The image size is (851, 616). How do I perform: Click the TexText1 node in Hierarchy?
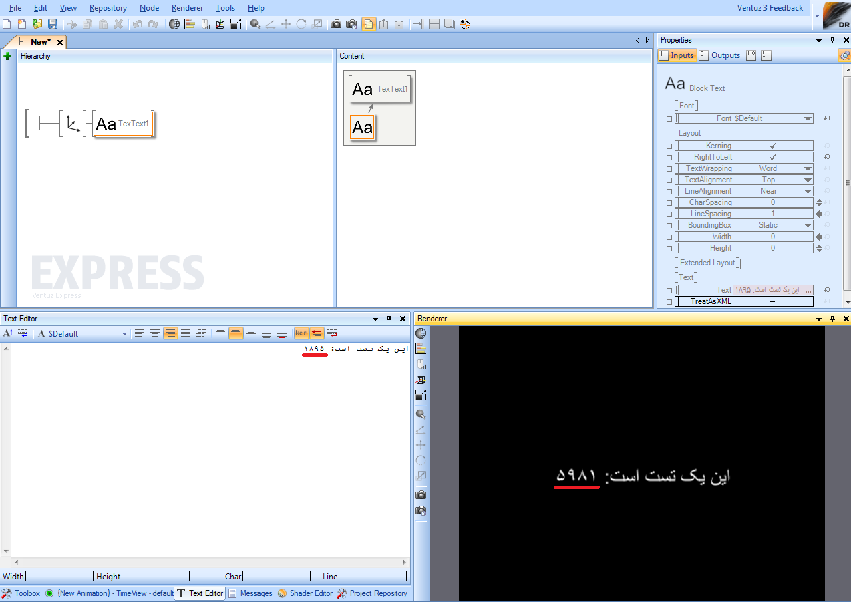click(124, 124)
